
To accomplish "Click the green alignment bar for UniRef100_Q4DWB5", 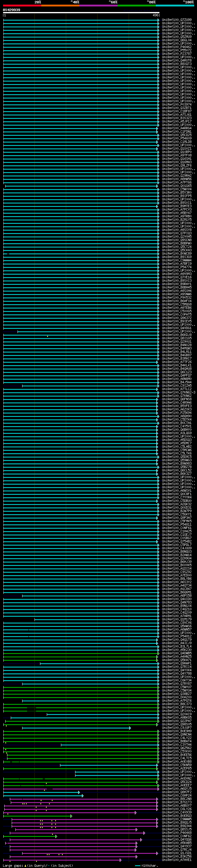I will pyautogui.click(x=81, y=654).
